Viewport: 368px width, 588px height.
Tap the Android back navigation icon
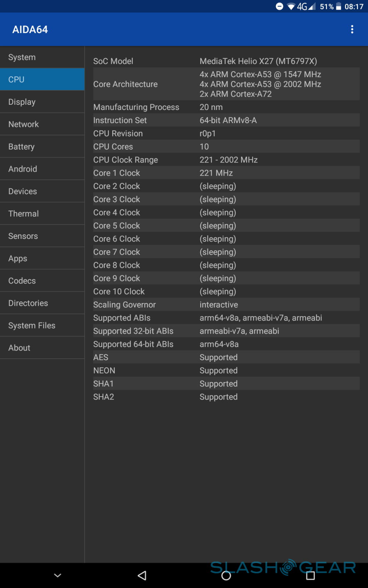pyautogui.click(x=142, y=576)
